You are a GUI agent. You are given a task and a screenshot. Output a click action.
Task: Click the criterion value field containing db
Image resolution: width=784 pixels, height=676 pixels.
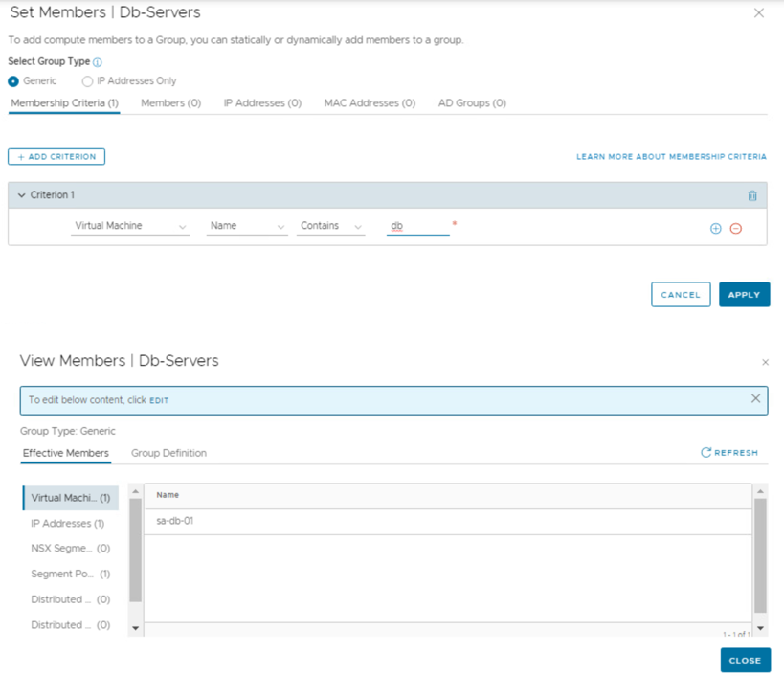(417, 227)
